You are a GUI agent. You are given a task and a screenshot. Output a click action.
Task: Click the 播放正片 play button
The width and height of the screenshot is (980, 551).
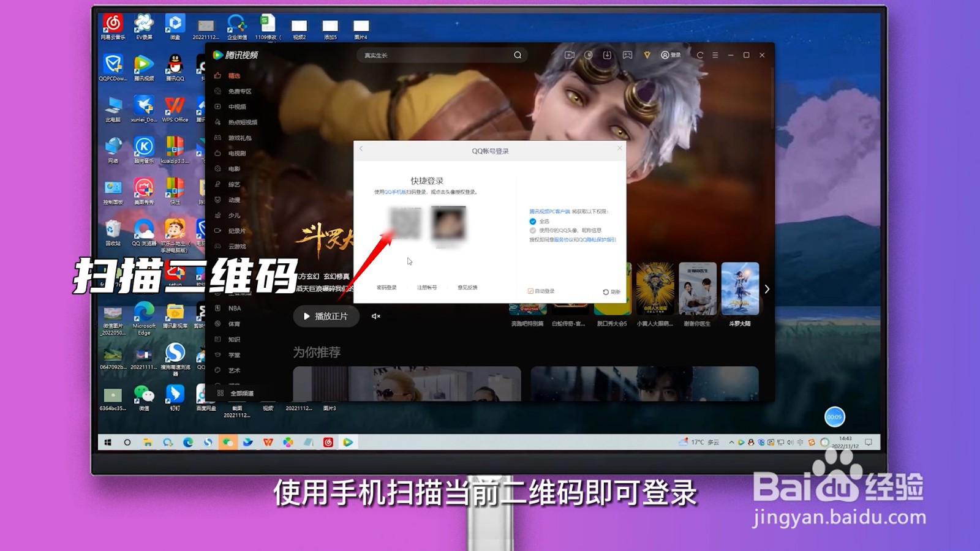[325, 316]
